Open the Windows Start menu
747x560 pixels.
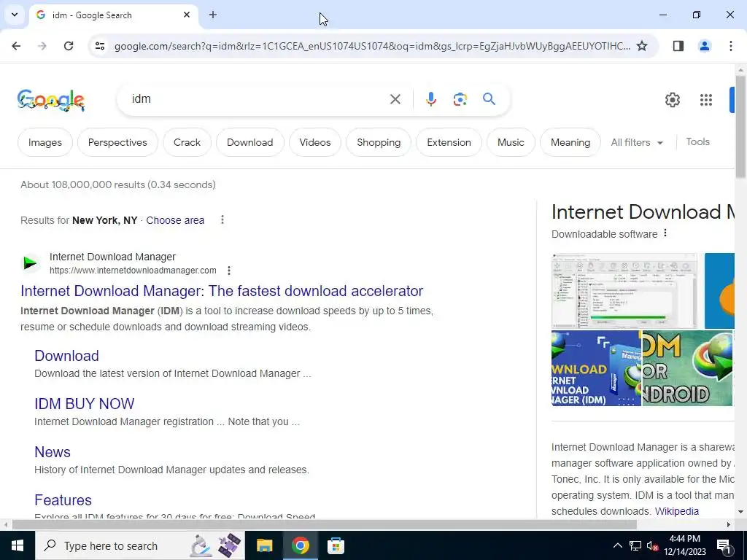point(18,545)
